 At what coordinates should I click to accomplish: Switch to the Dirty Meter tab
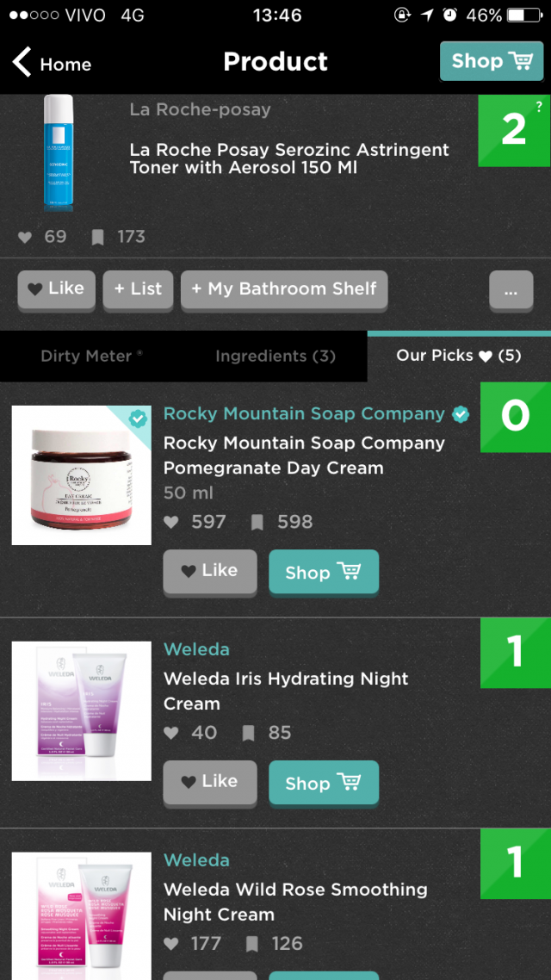coord(91,356)
